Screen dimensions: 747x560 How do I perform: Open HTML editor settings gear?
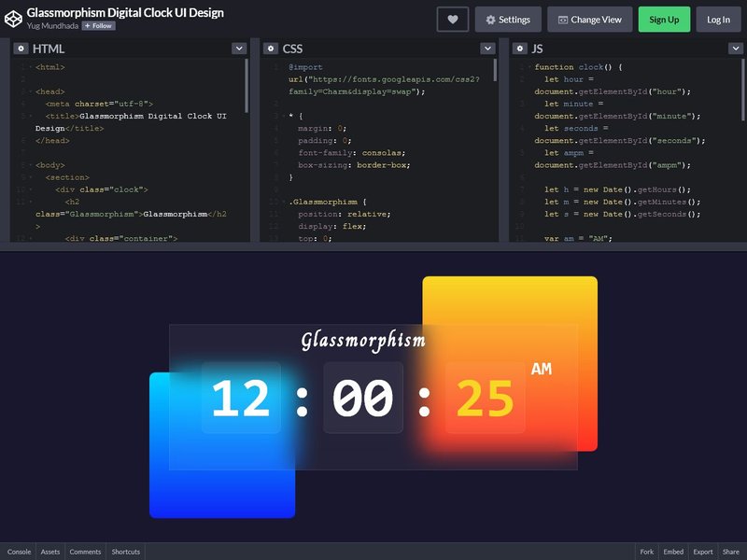[21, 49]
